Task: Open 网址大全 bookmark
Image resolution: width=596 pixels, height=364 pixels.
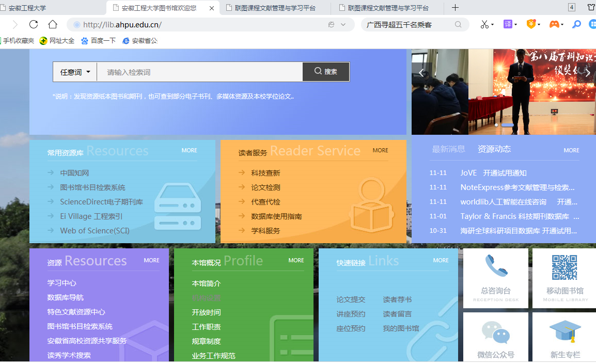Action: pos(57,41)
